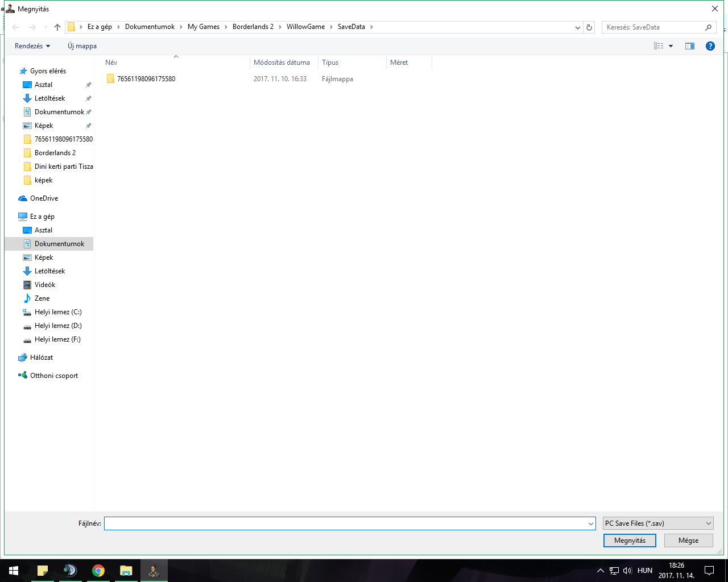Screen dimensions: 728x582
Task: Open pinned Letöltések under Gyors elérés
Action: pyautogui.click(x=49, y=98)
